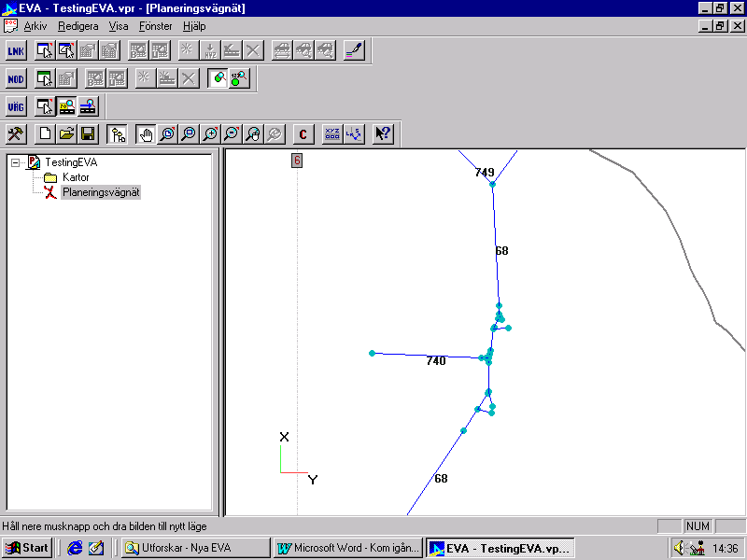Select road with cursor tool in VÄG row
This screenshot has height=560, width=747.
45,106
